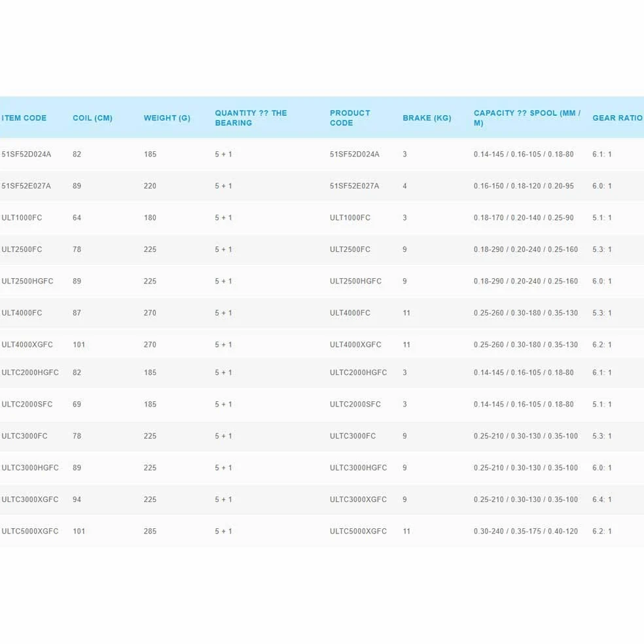The height and width of the screenshot is (644, 644).
Task: Click the CAPACITY ?? SPOOL header
Action: 527,118
